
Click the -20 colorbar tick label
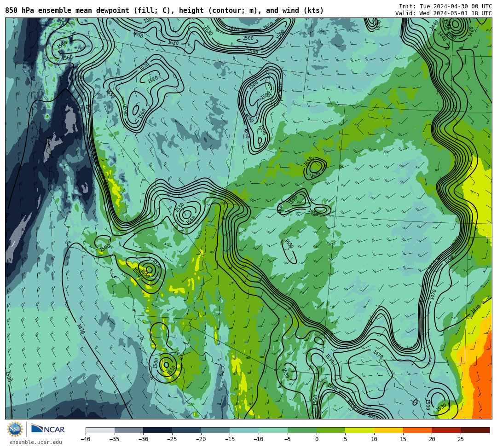coord(201,439)
